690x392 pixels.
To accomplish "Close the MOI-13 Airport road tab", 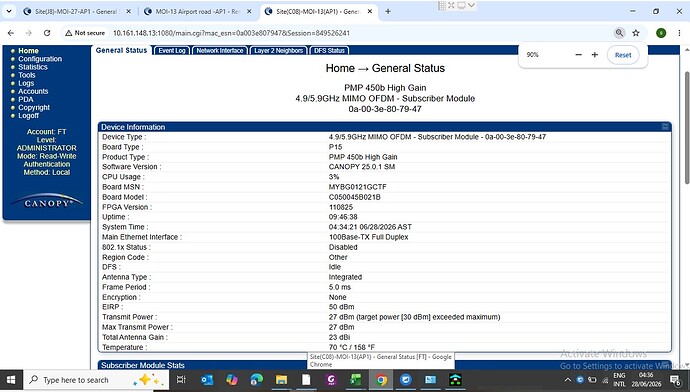I will [x=249, y=11].
